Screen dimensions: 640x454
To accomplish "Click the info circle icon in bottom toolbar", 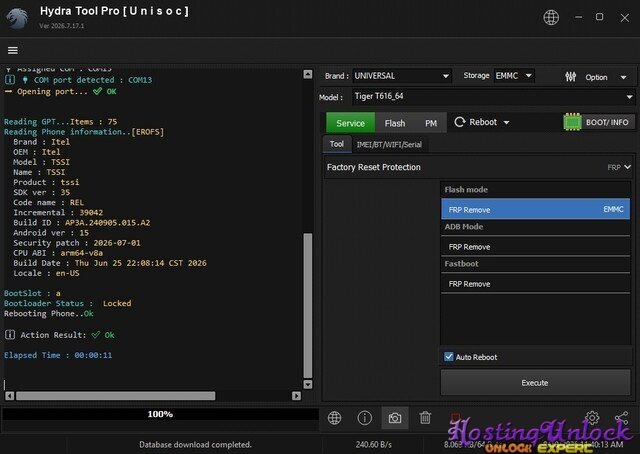I will click(x=364, y=418).
